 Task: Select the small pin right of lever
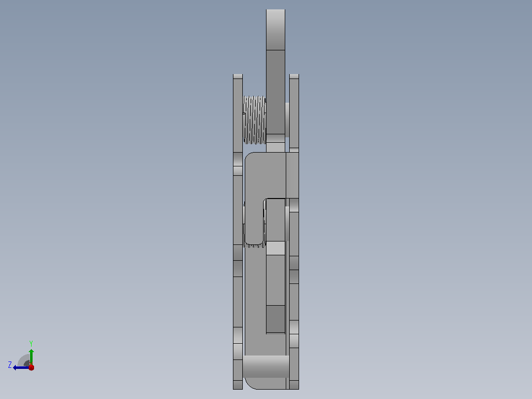287,120
